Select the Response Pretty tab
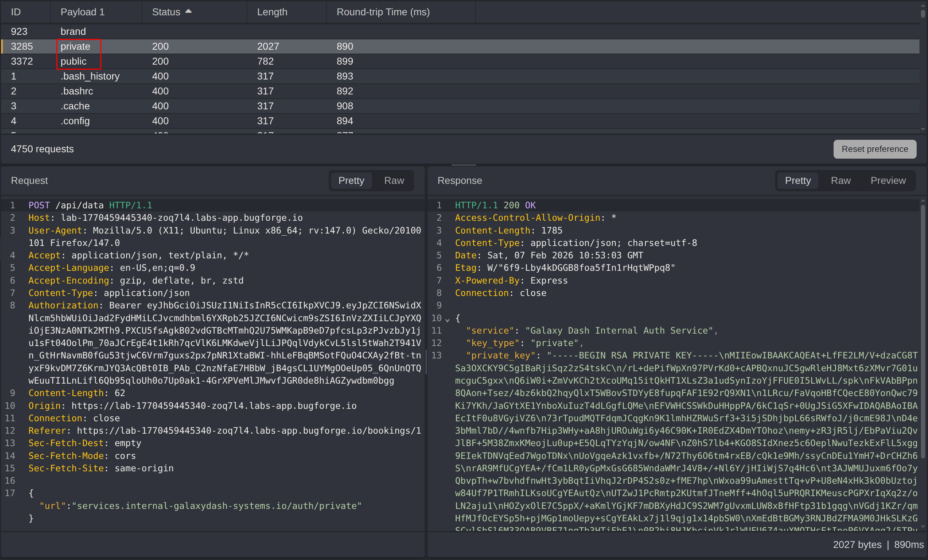The image size is (928, 560). tap(797, 181)
